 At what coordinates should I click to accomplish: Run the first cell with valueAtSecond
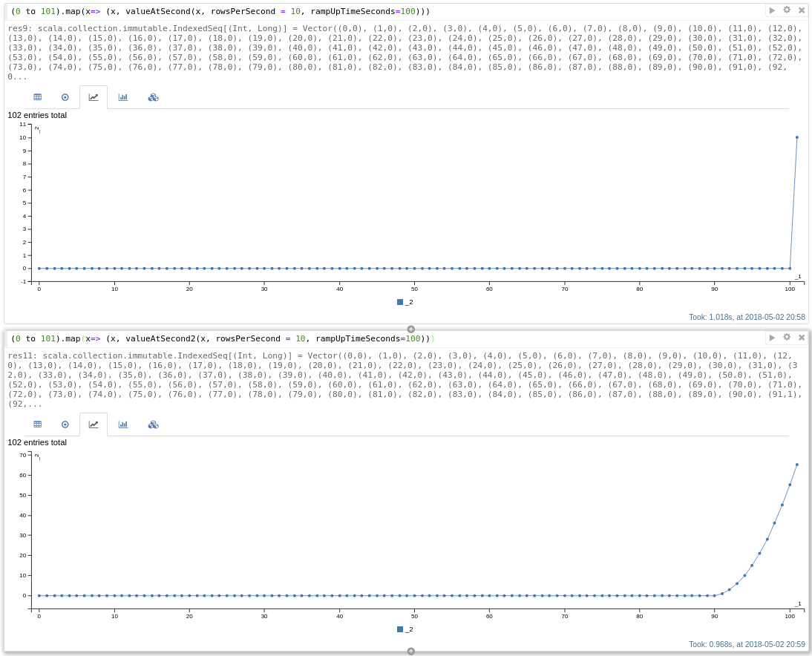click(772, 10)
